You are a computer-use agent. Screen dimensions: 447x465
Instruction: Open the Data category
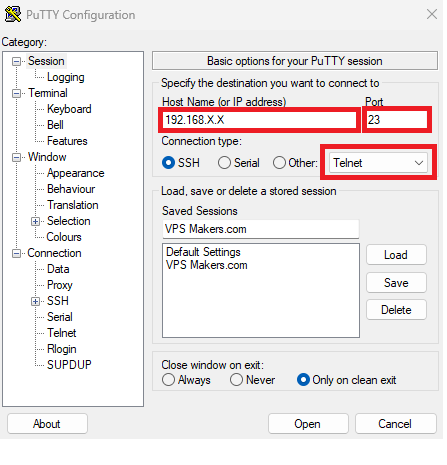tap(58, 269)
